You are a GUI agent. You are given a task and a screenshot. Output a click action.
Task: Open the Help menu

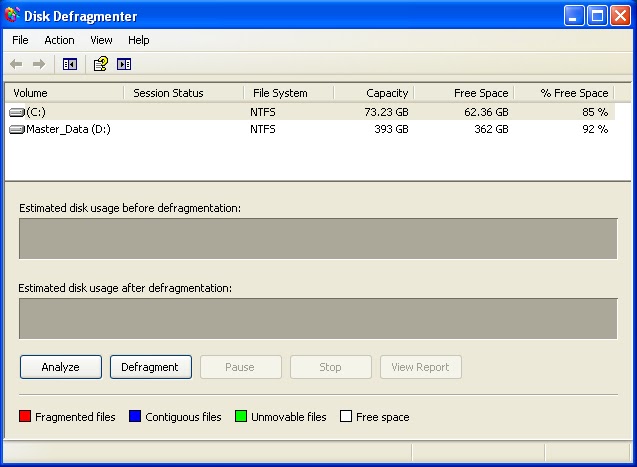[139, 40]
